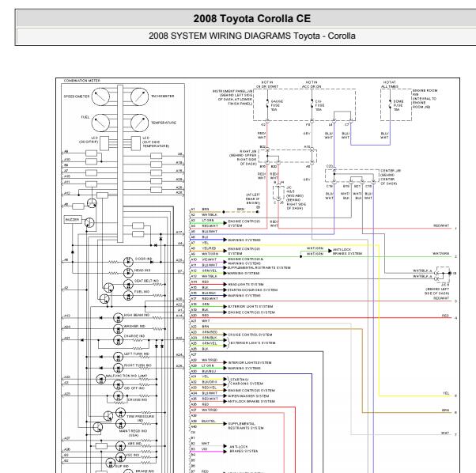The height and width of the screenshot is (473, 476).
Task: Click the HIGH BEAM IND lamp symbol
Action: coord(118,318)
